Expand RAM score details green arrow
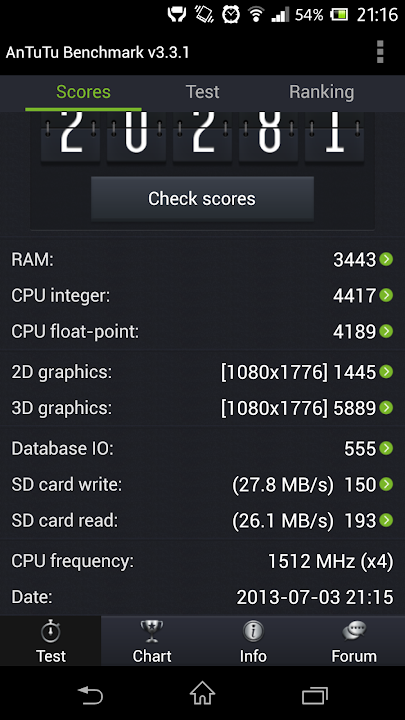This screenshot has width=405, height=720. point(386,259)
